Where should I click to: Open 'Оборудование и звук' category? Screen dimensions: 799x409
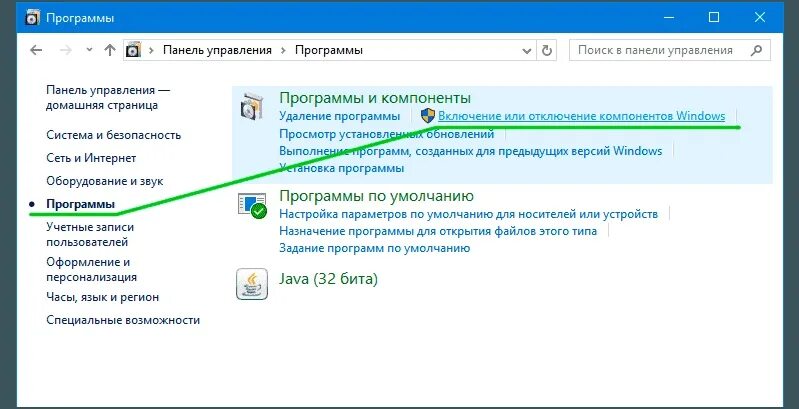coord(105,181)
